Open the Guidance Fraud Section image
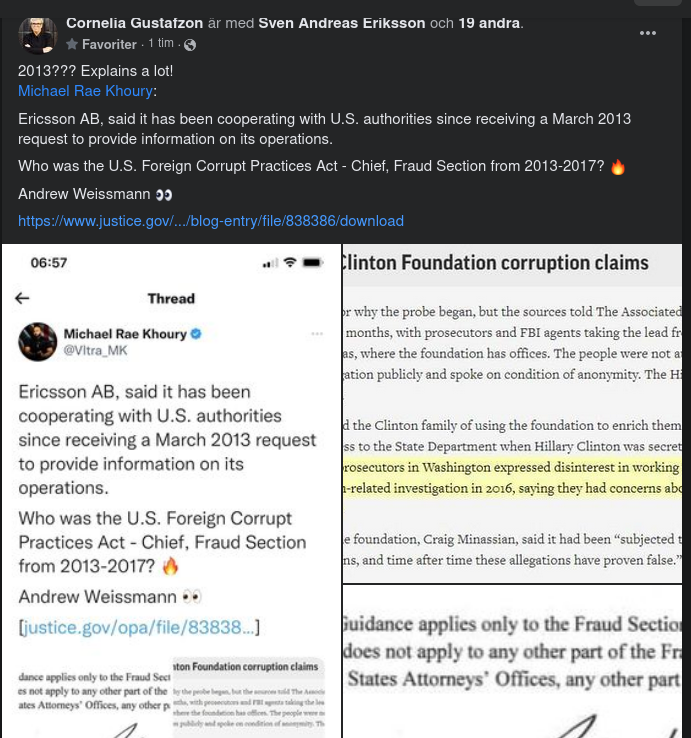The width and height of the screenshot is (691, 738). (x=512, y=662)
